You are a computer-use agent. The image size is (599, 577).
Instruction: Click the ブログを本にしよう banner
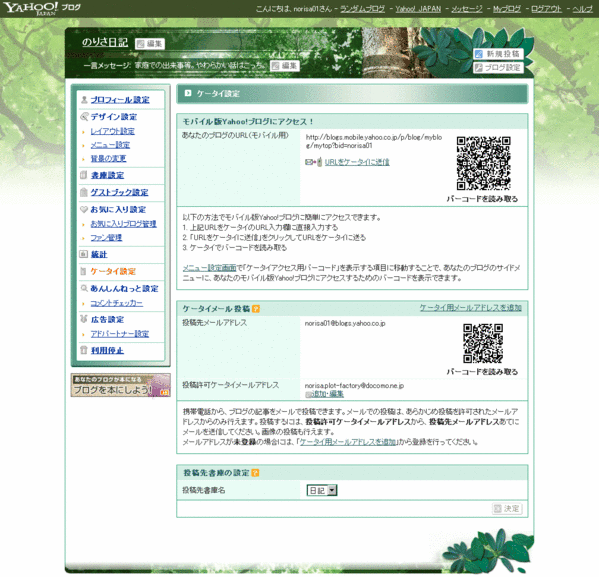121,386
